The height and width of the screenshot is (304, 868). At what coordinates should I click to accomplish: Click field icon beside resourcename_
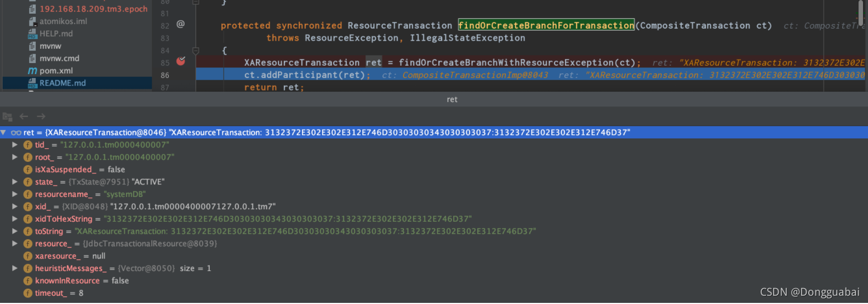(28, 194)
